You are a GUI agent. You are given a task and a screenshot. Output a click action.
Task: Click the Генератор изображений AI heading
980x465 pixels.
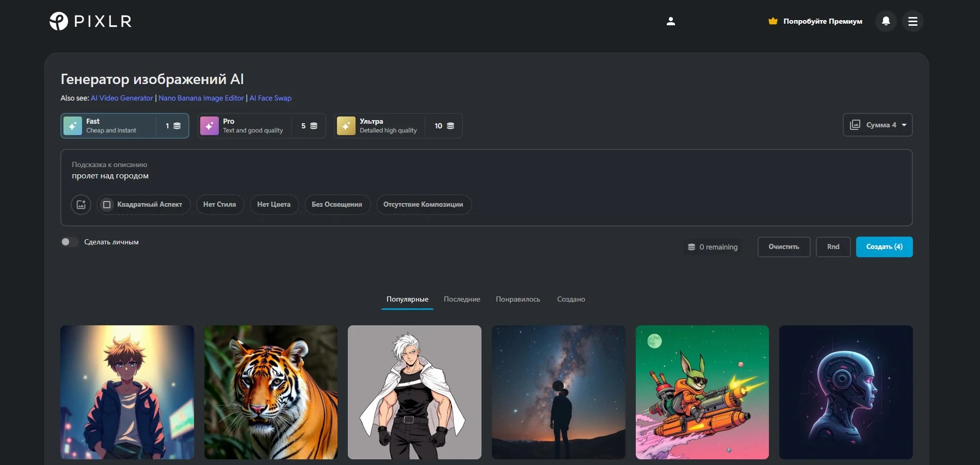(x=152, y=79)
